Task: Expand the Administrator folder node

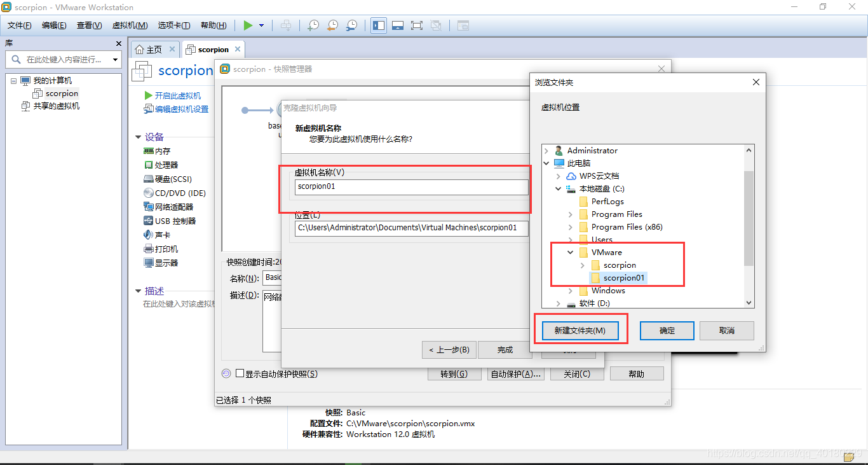Action: [x=546, y=151]
